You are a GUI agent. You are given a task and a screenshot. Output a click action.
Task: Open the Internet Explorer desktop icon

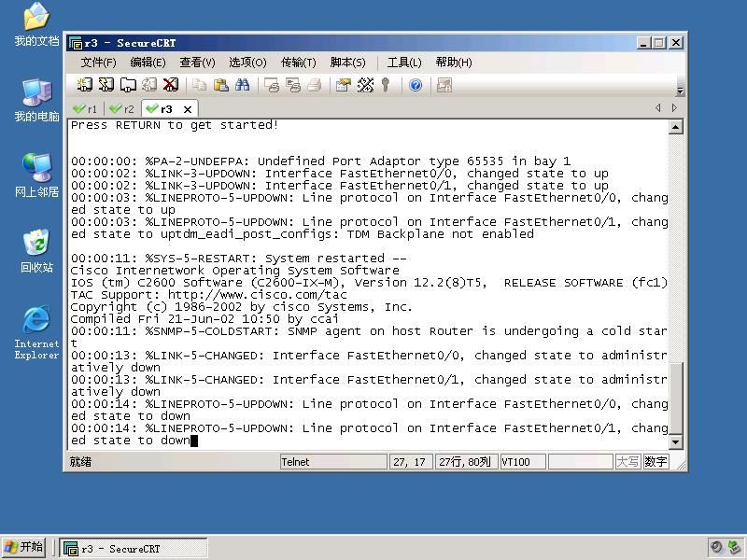36,332
